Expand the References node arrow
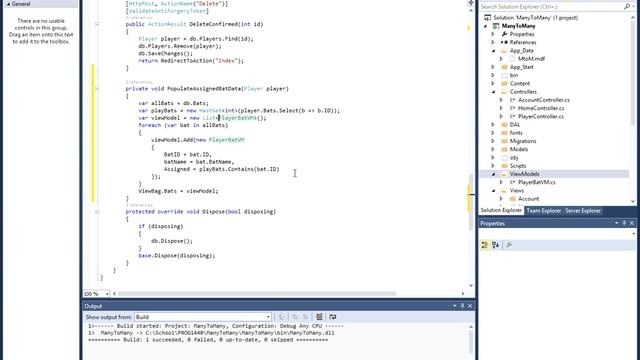Image resolution: width=640 pixels, height=360 pixels. pyautogui.click(x=493, y=42)
